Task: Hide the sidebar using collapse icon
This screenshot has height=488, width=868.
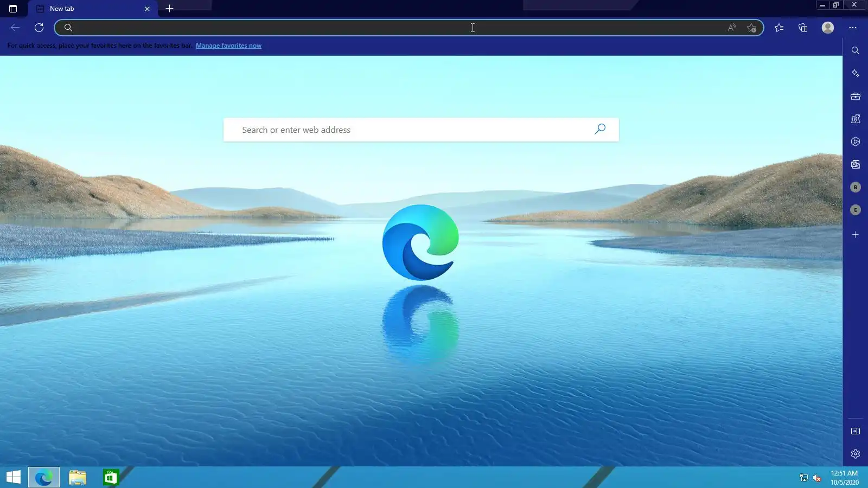Action: point(856,431)
